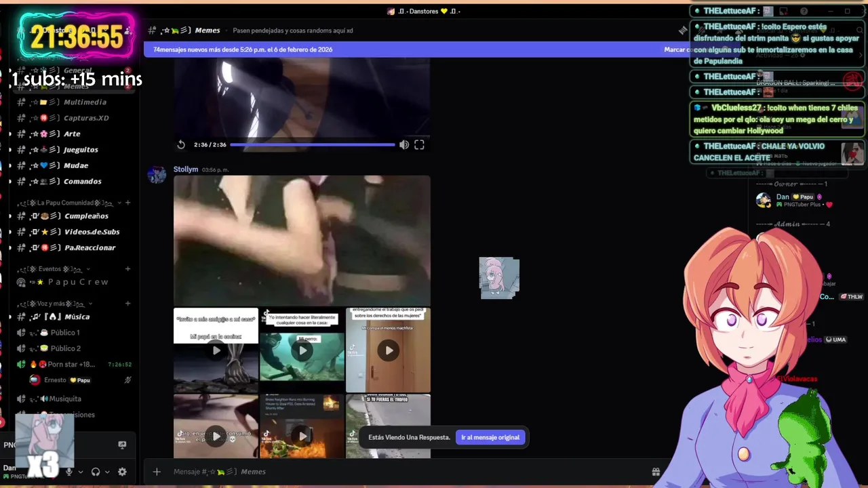Play the running person TikTok video
868x488 pixels.
click(x=216, y=426)
